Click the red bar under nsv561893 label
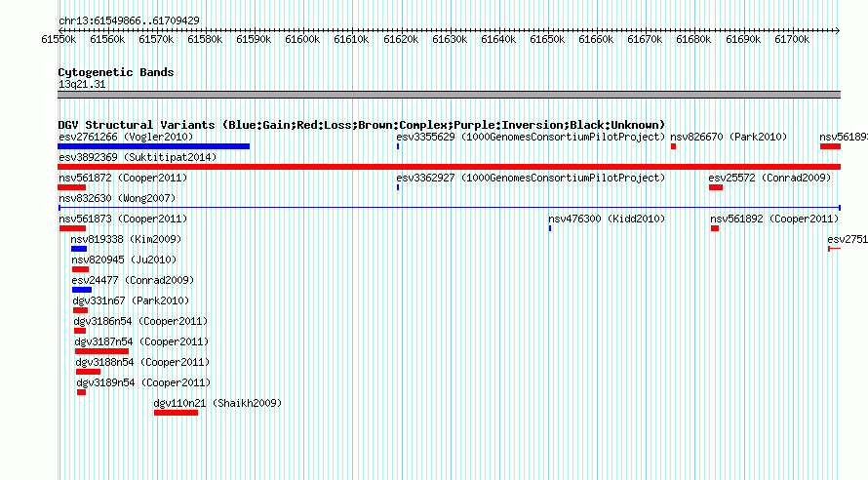The height and width of the screenshot is (480, 868). coord(830,146)
